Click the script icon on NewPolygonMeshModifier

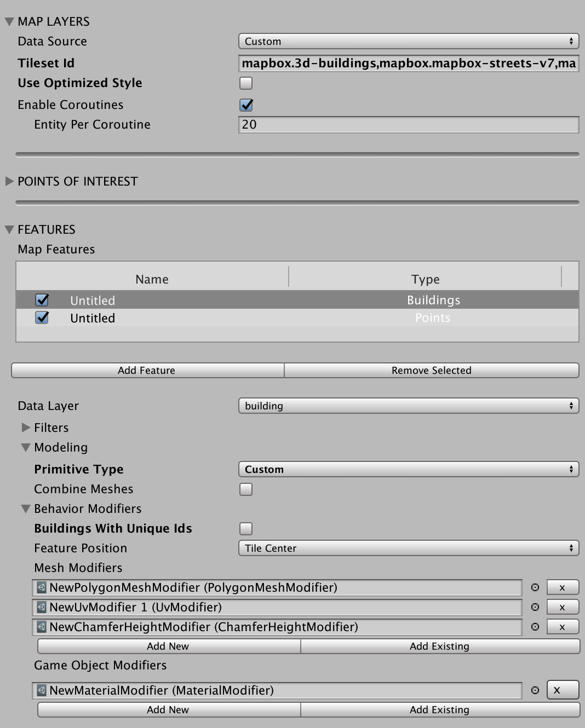[41, 587]
